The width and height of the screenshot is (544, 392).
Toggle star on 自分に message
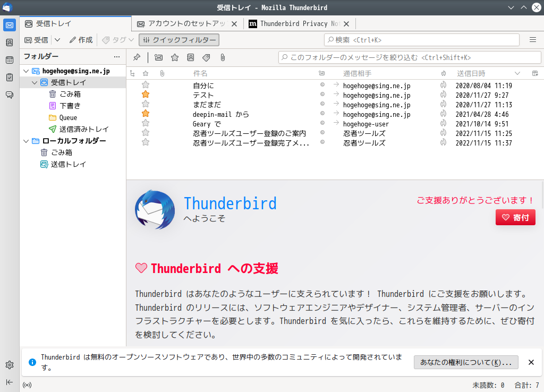146,84
